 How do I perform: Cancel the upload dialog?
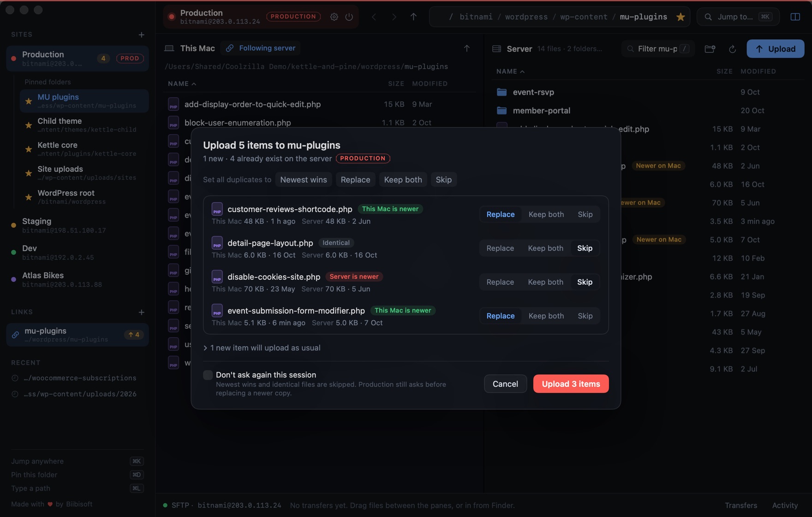coord(505,384)
